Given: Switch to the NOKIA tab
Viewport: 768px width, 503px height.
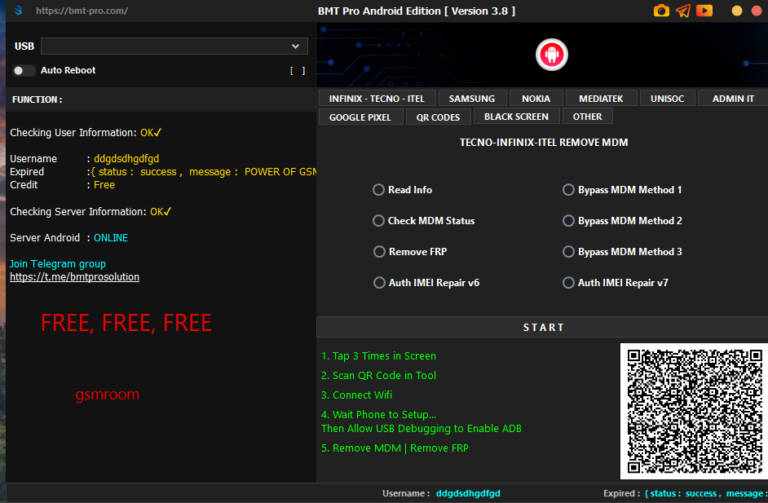Looking at the screenshot, I should (536, 98).
